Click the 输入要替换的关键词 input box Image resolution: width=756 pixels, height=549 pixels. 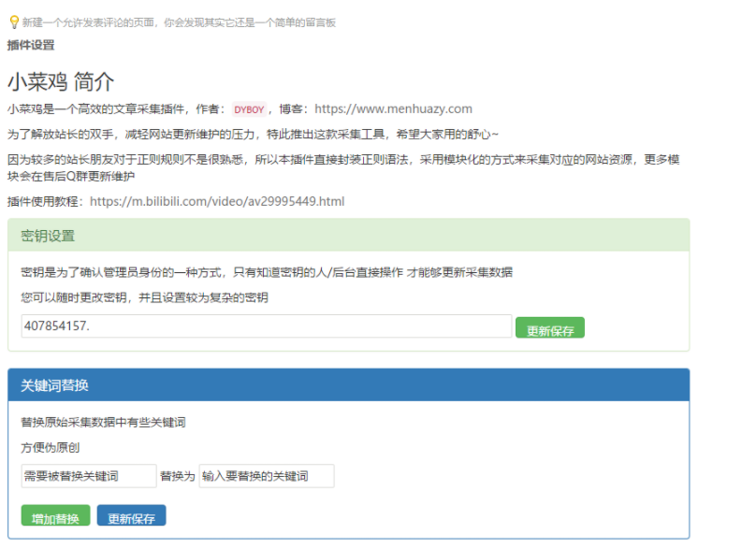pos(267,476)
